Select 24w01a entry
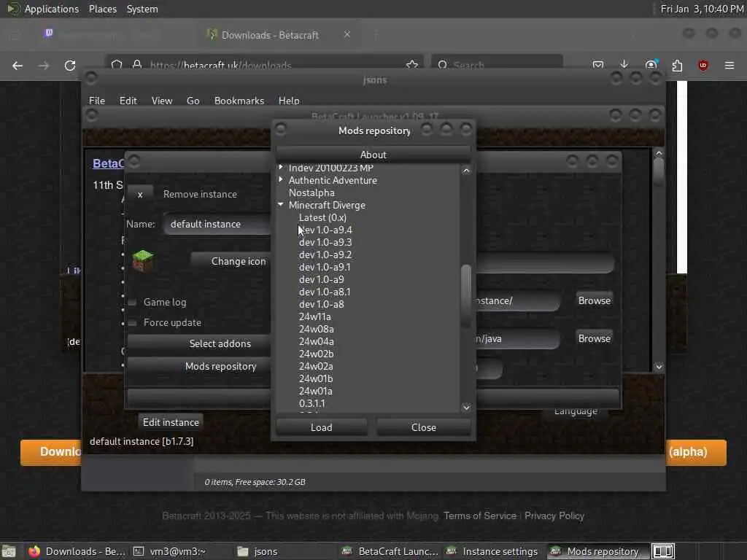This screenshot has height=560, width=747. click(316, 391)
